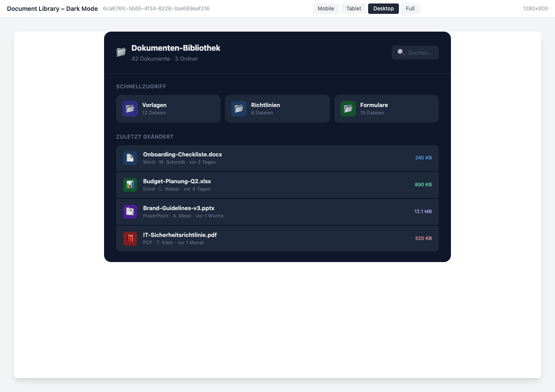Select the Excel icon beside Budget-Planung-Q2.xlsx
Image resolution: width=555 pixels, height=392 pixels.
(130, 185)
